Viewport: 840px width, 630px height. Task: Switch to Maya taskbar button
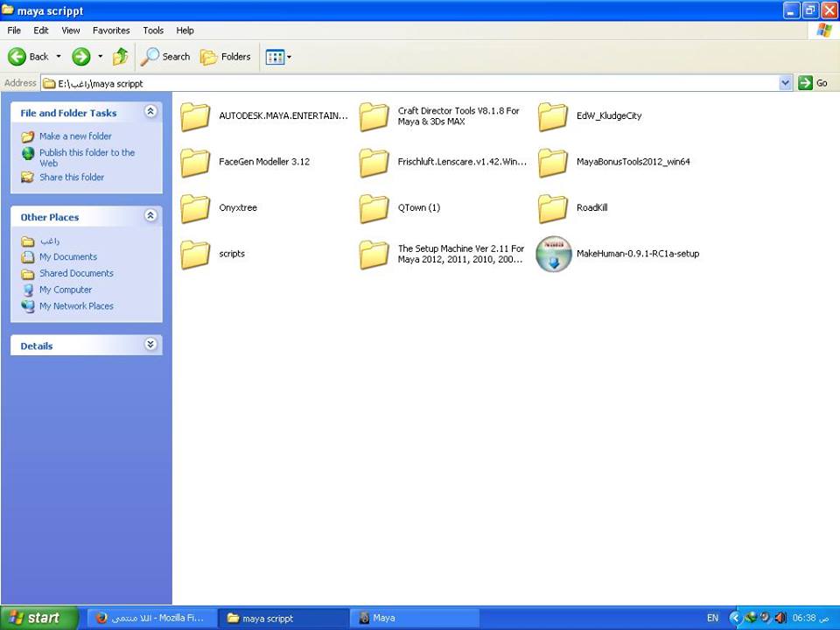415,619
